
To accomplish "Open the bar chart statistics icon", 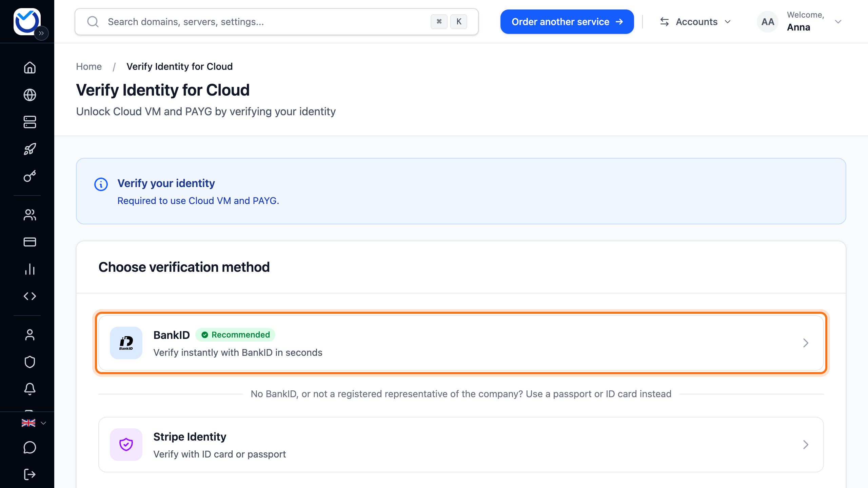I will point(30,269).
